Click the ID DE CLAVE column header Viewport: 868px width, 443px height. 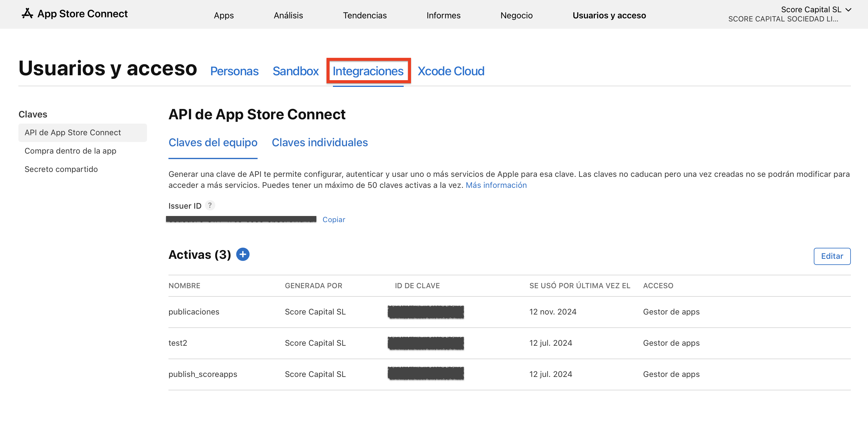click(x=417, y=285)
